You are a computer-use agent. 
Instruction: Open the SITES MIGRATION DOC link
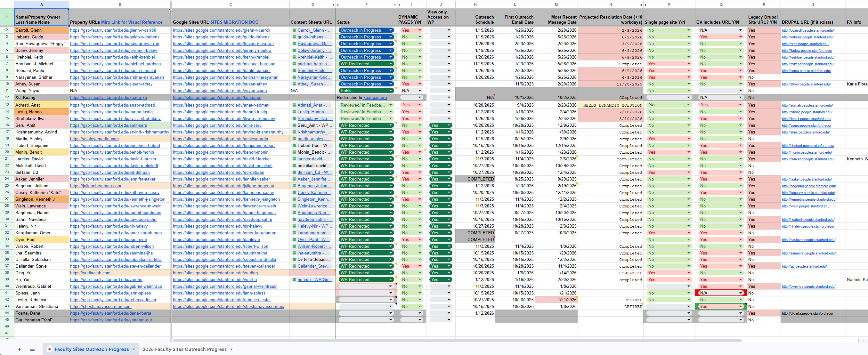234,22
